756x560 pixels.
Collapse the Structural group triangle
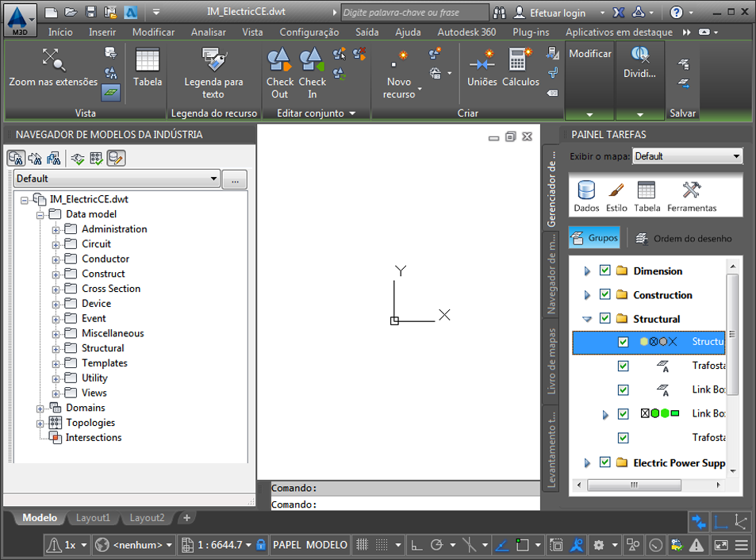coord(587,319)
